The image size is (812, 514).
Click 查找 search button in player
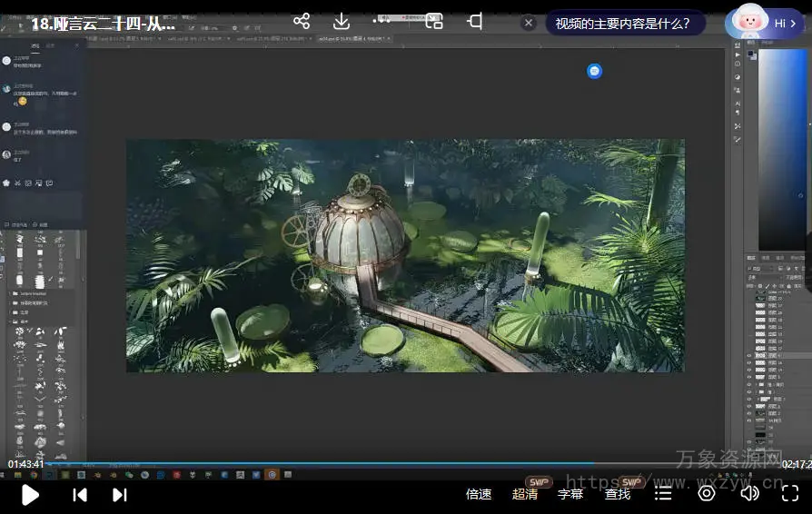click(618, 494)
